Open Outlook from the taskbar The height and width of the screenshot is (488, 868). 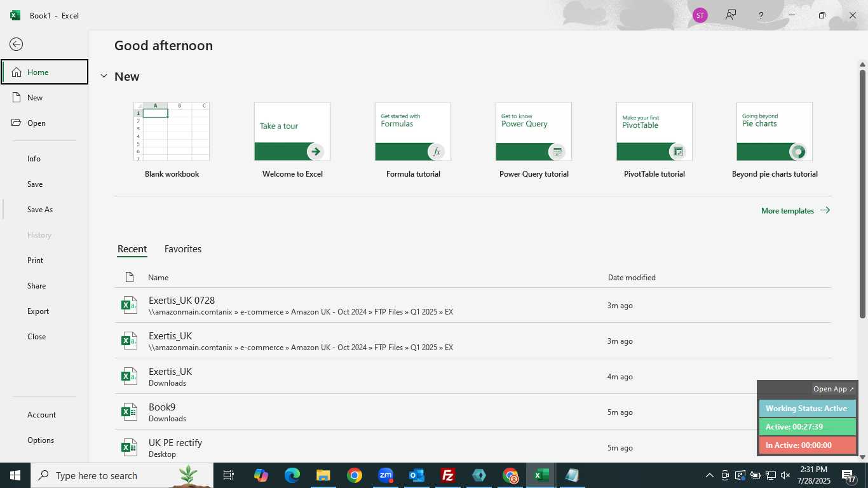(416, 475)
